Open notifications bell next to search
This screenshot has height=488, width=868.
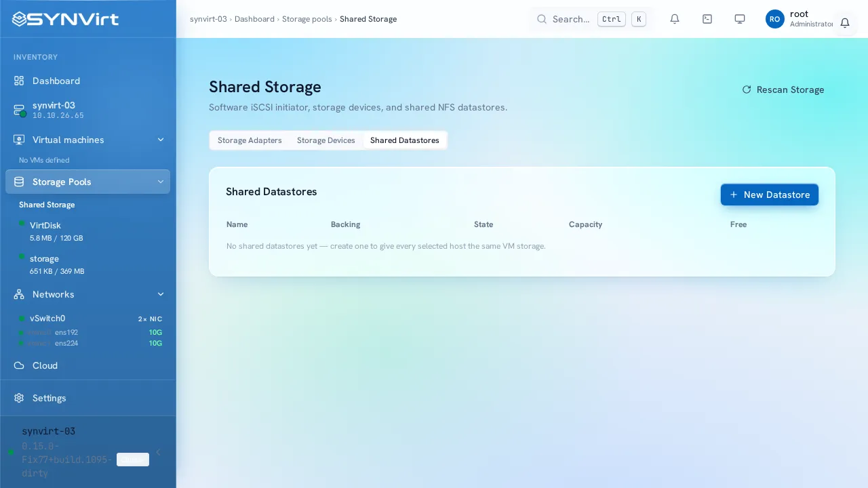pyautogui.click(x=675, y=19)
